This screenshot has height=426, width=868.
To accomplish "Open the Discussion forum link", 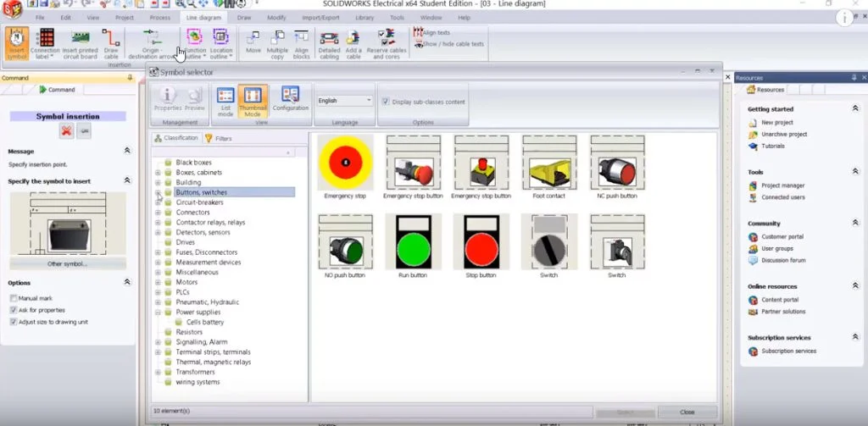I will (782, 261).
